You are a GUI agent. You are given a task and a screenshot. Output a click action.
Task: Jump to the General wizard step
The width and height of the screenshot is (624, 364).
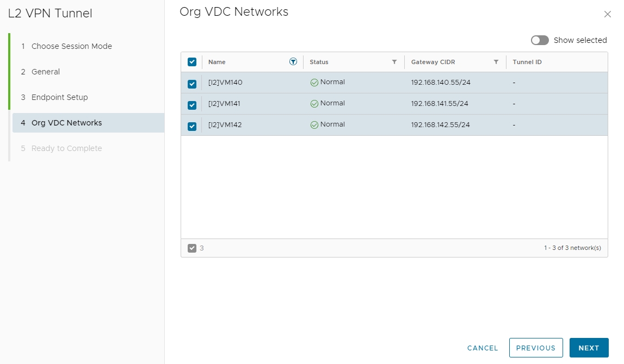(x=46, y=72)
